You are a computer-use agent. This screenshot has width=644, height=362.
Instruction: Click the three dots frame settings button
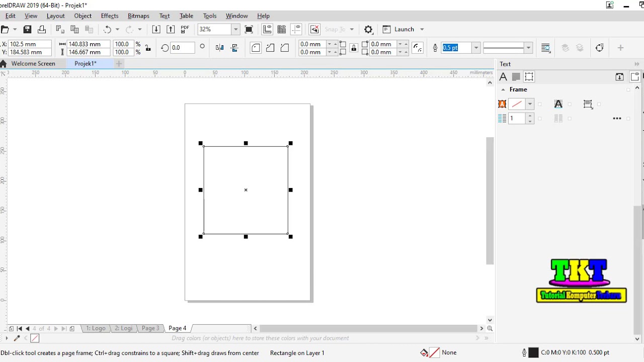point(617,119)
